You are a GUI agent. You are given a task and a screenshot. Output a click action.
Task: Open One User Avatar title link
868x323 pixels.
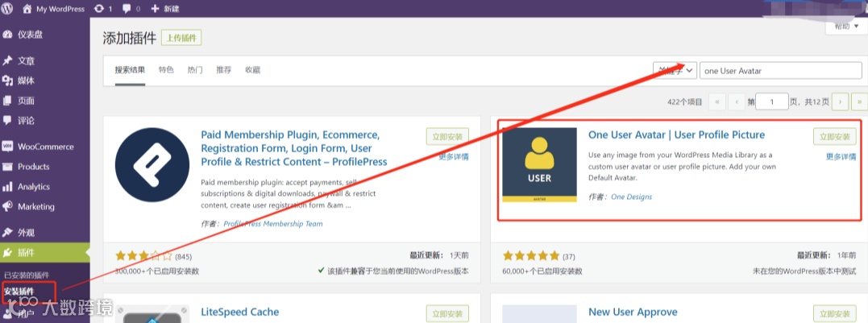[x=676, y=135]
